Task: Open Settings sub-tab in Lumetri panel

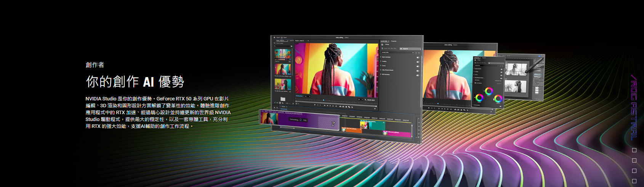Action: 387,44
